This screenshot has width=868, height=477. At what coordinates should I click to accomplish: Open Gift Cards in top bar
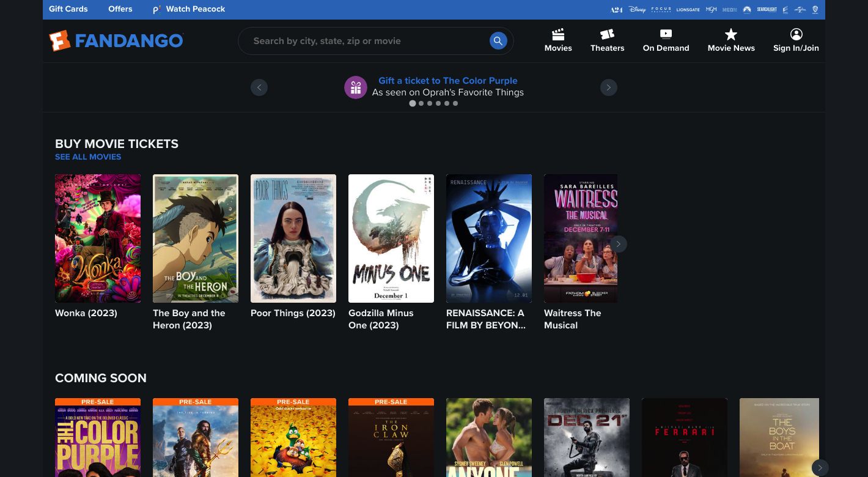68,9
